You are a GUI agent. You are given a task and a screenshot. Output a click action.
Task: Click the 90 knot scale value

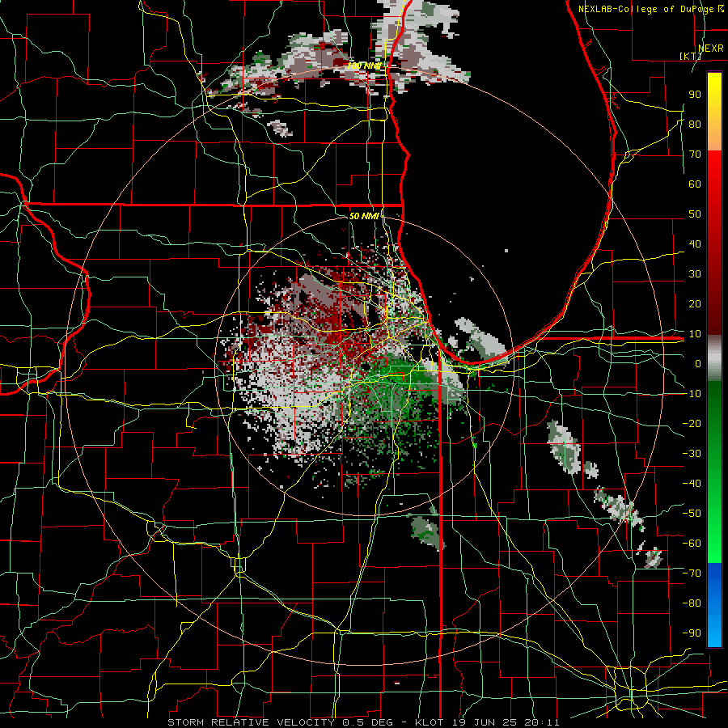[695, 95]
